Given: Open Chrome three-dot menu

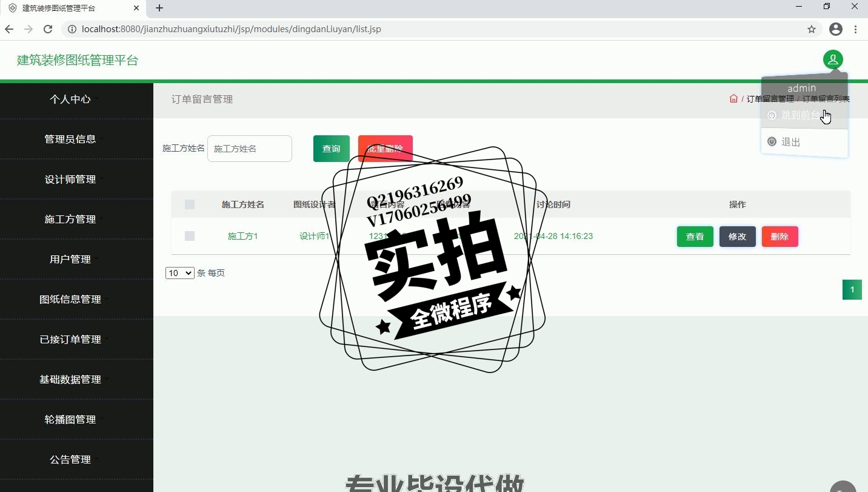Looking at the screenshot, I should click(x=856, y=29).
